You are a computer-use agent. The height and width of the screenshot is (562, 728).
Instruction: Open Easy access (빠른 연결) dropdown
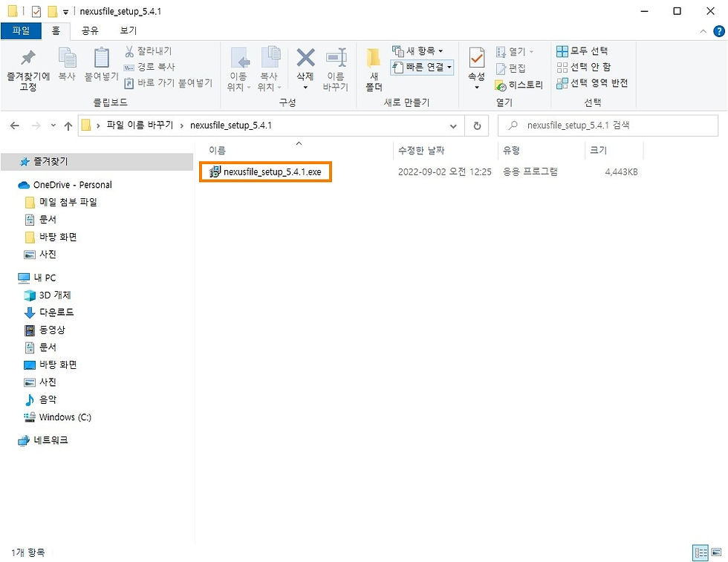click(422, 68)
